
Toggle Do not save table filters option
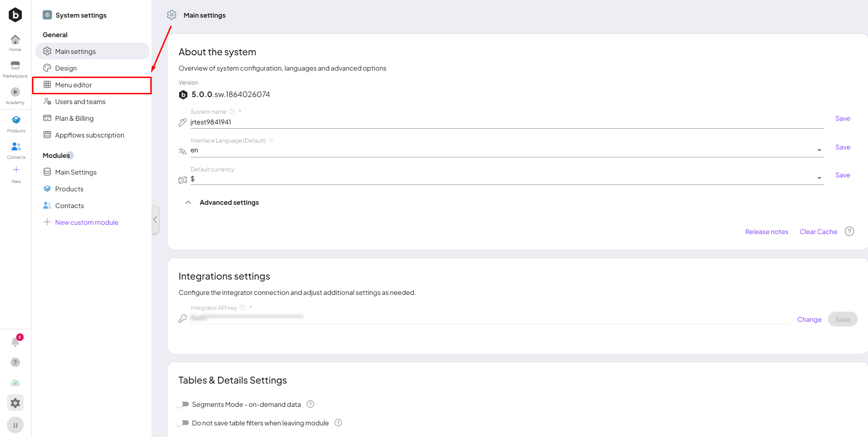click(x=183, y=423)
